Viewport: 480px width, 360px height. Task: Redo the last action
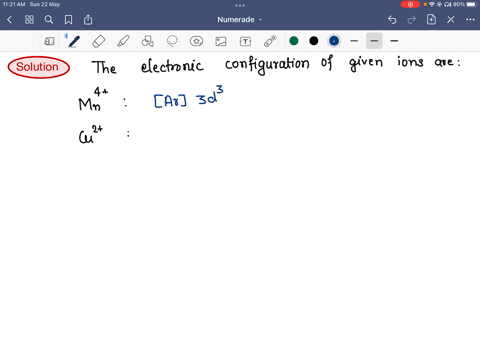[x=412, y=20]
